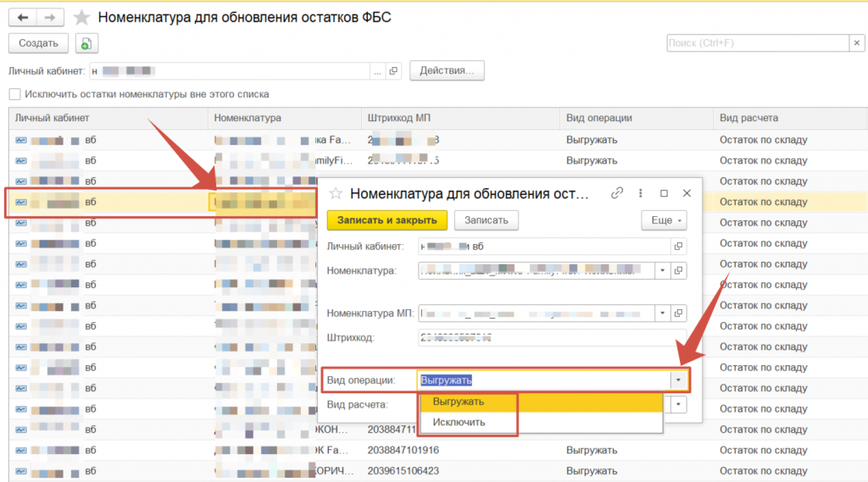
Task: Select Выгружать from the dropdown list
Action: [458, 402]
